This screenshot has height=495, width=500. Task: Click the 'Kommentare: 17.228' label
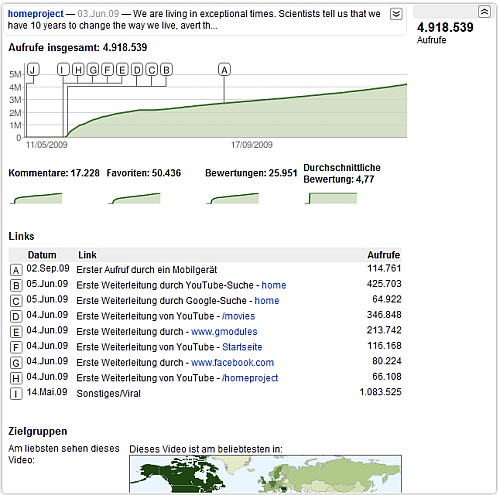point(54,173)
